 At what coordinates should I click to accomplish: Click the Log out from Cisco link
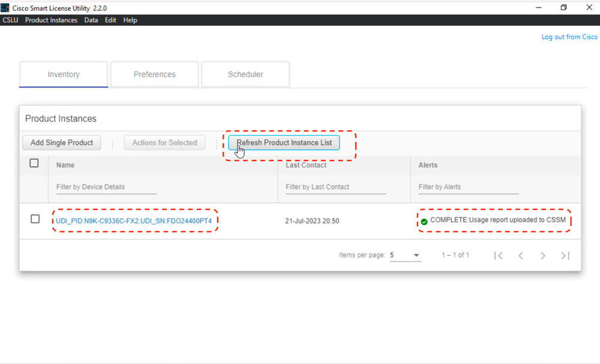569,37
